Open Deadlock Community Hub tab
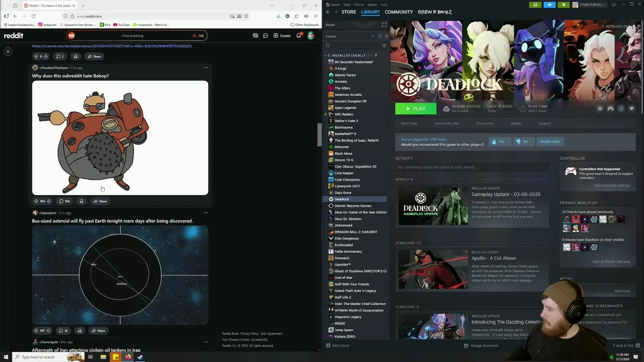The height and width of the screenshot is (362, 644). [447, 123]
